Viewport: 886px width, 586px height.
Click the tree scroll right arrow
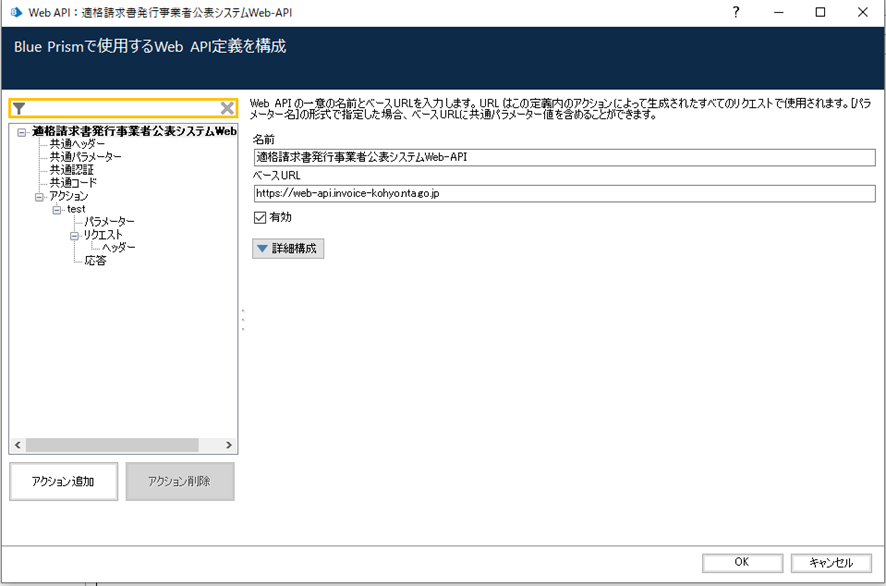tap(228, 445)
